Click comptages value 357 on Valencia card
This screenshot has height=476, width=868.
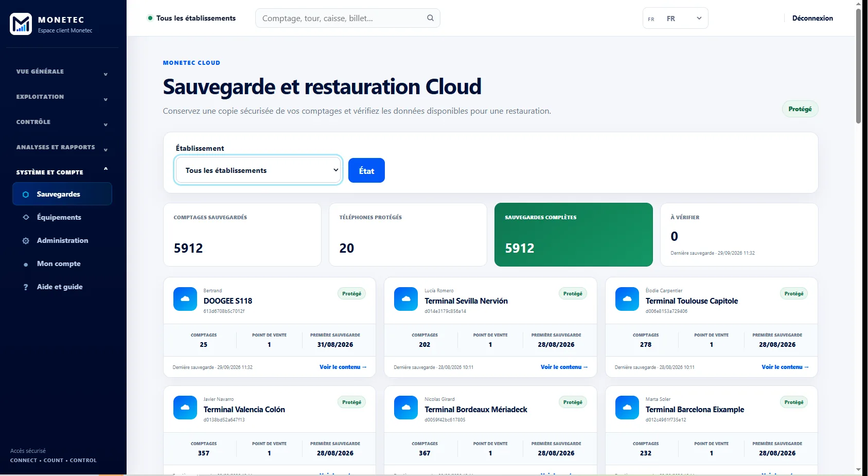204,453
